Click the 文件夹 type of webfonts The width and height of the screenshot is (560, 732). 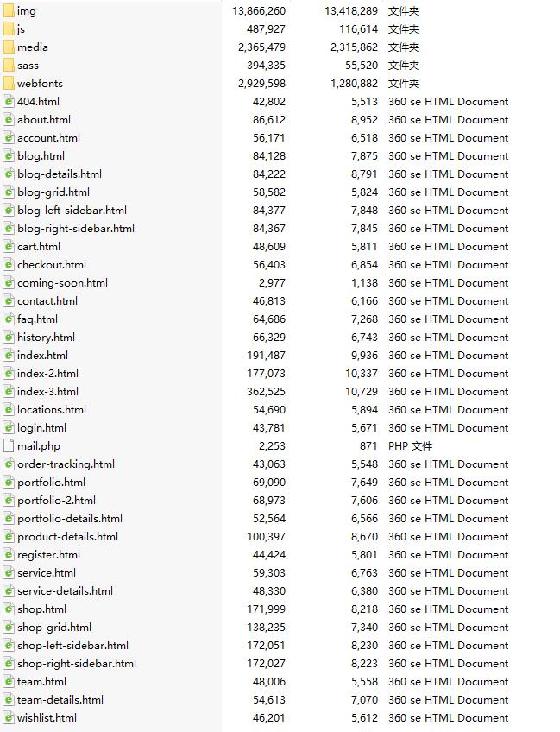coord(404,84)
